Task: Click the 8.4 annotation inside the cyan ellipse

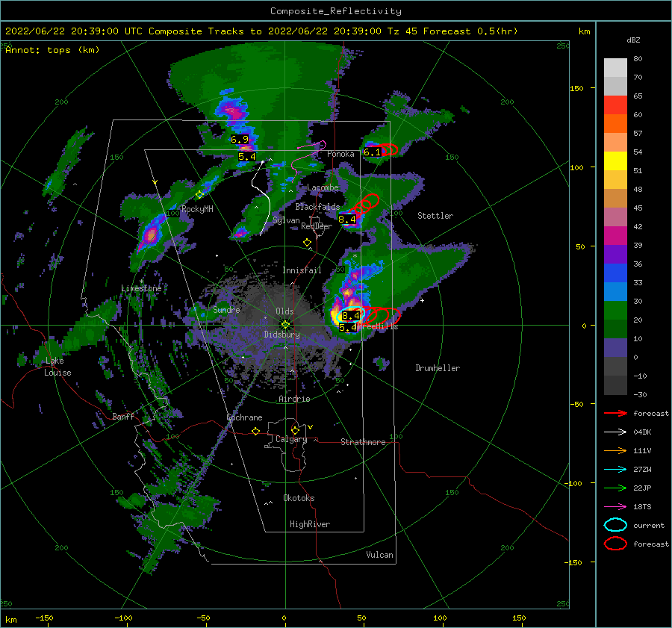Action: coord(351,316)
